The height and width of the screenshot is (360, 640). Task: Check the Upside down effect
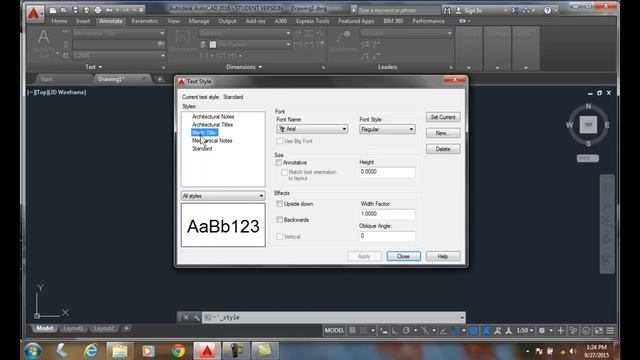tap(280, 204)
